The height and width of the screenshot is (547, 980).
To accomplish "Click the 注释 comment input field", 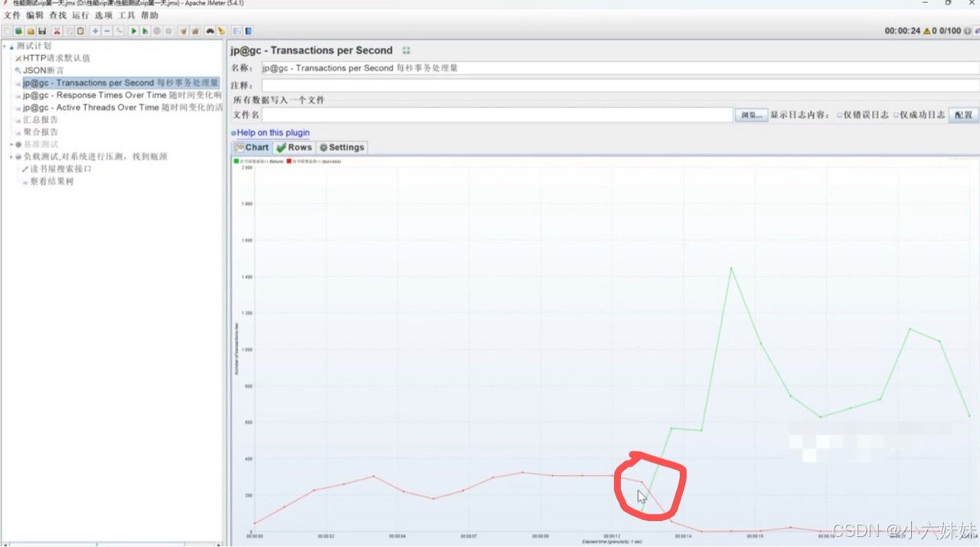I will 619,85.
